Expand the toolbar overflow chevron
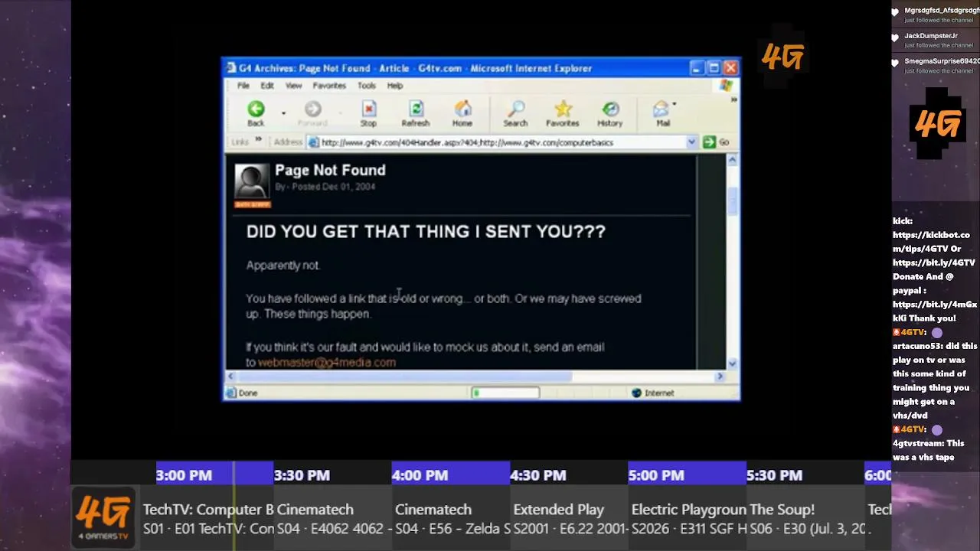 (733, 100)
